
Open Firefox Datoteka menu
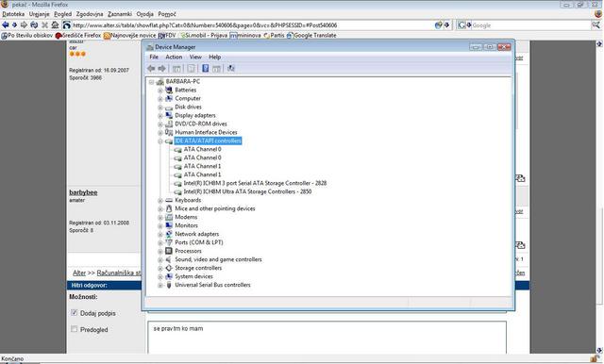coord(13,14)
